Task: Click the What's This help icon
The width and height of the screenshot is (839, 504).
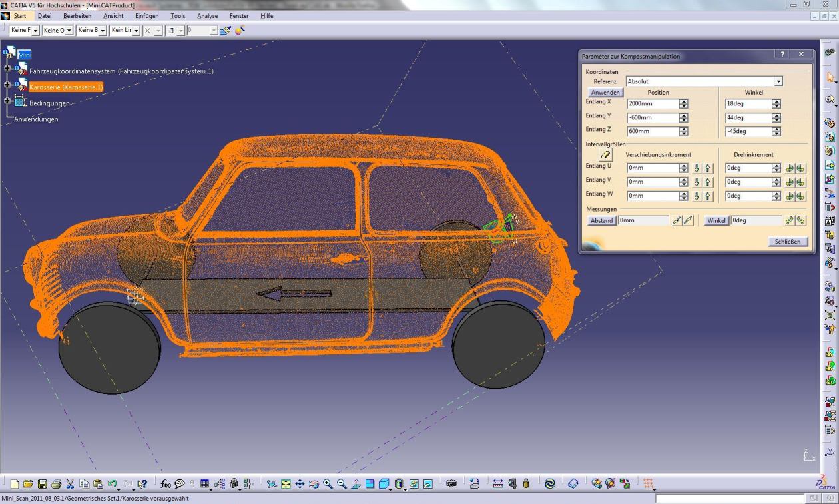Action: pyautogui.click(x=142, y=484)
